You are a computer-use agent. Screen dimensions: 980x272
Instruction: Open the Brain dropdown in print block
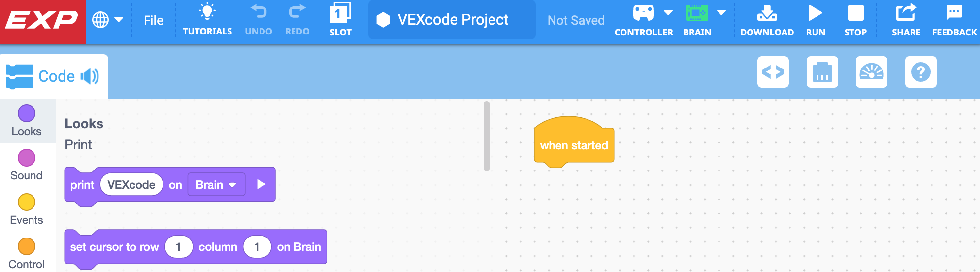pos(216,185)
